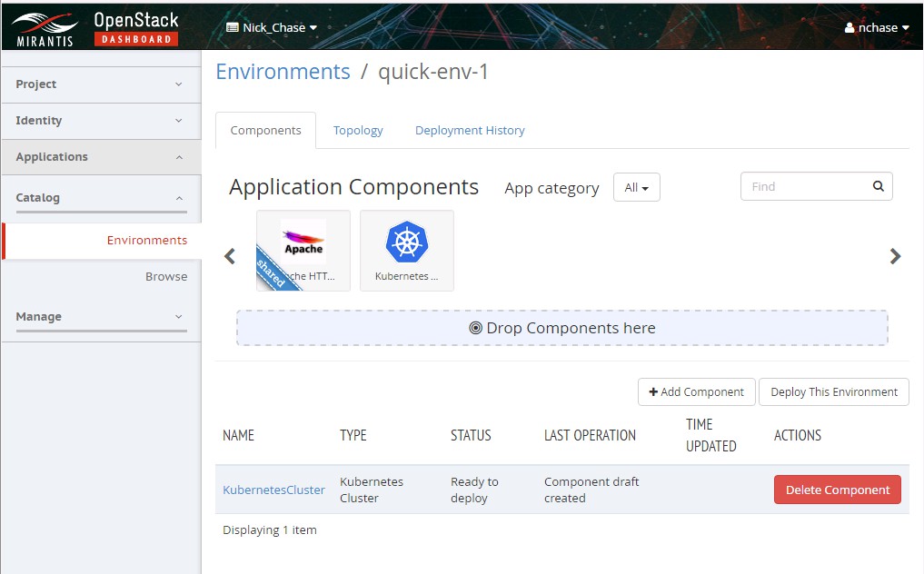Click the 'Ready to deploy' status cell
924x574 pixels.
coord(474,490)
